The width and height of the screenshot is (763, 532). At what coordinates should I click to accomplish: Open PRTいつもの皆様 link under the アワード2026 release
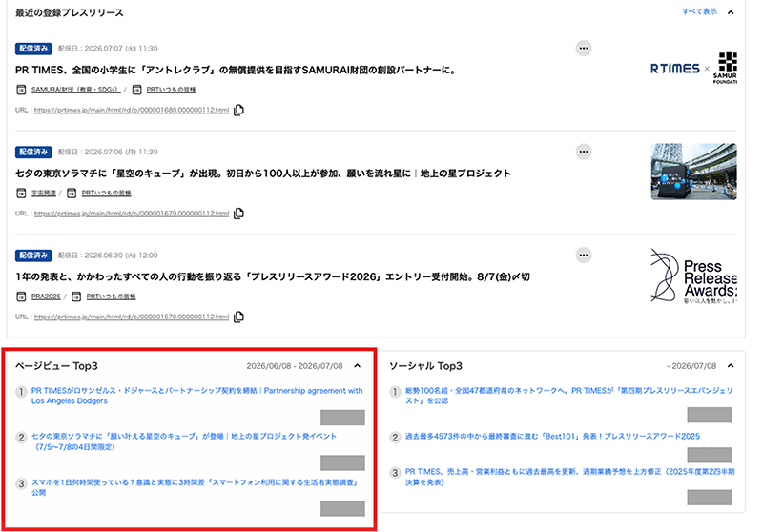point(111,297)
